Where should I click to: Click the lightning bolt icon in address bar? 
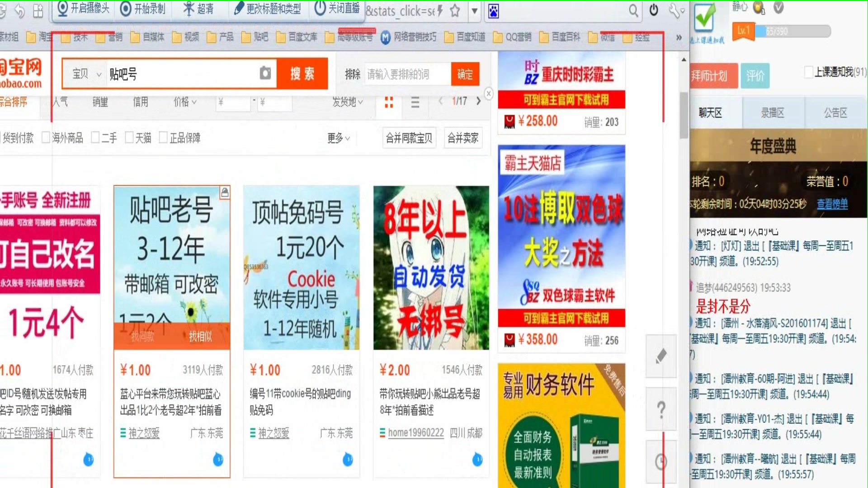pyautogui.click(x=440, y=10)
